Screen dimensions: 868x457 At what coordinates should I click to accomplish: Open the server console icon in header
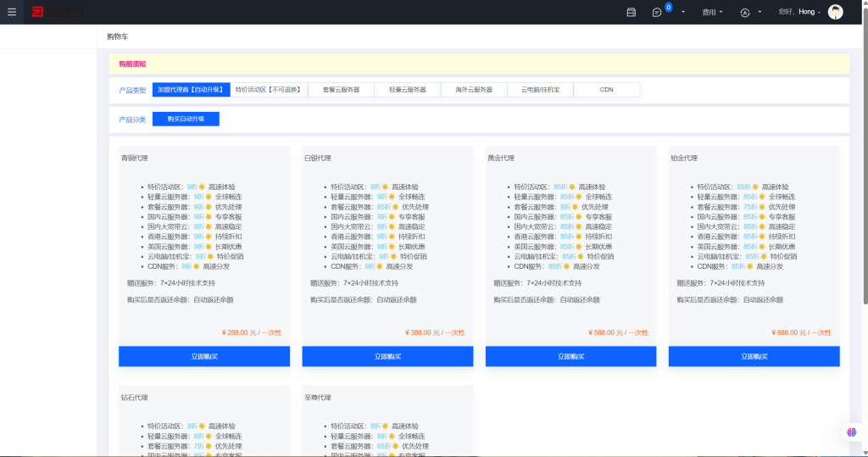(631, 12)
